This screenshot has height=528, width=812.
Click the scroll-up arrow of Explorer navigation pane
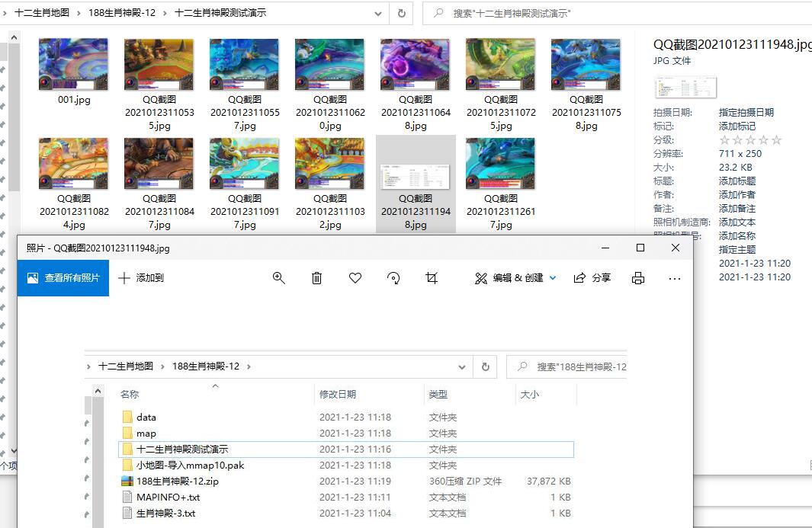tap(14, 37)
